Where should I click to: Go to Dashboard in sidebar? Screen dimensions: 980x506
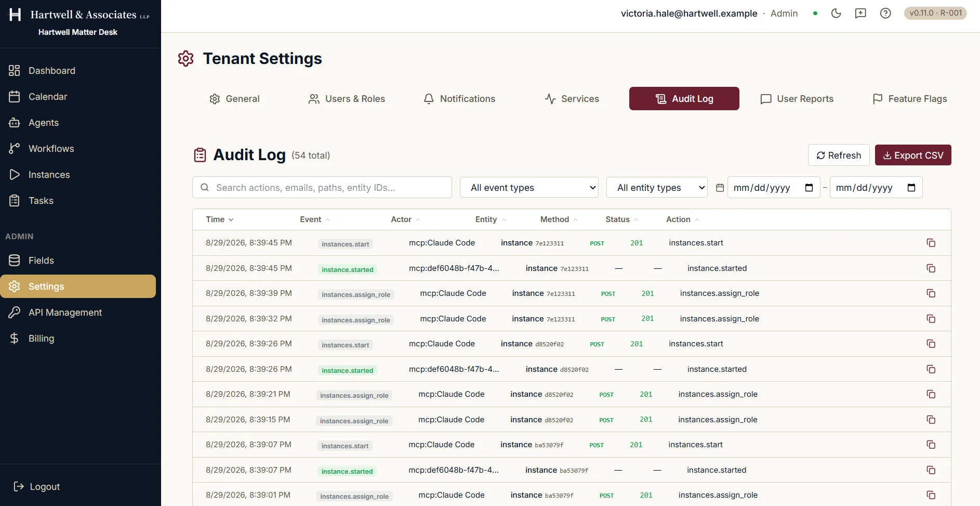(x=78, y=71)
